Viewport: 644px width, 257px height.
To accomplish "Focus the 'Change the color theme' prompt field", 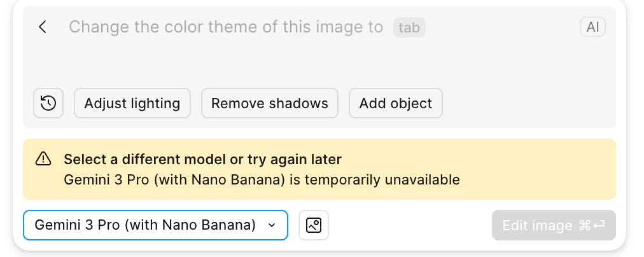I will click(x=226, y=27).
